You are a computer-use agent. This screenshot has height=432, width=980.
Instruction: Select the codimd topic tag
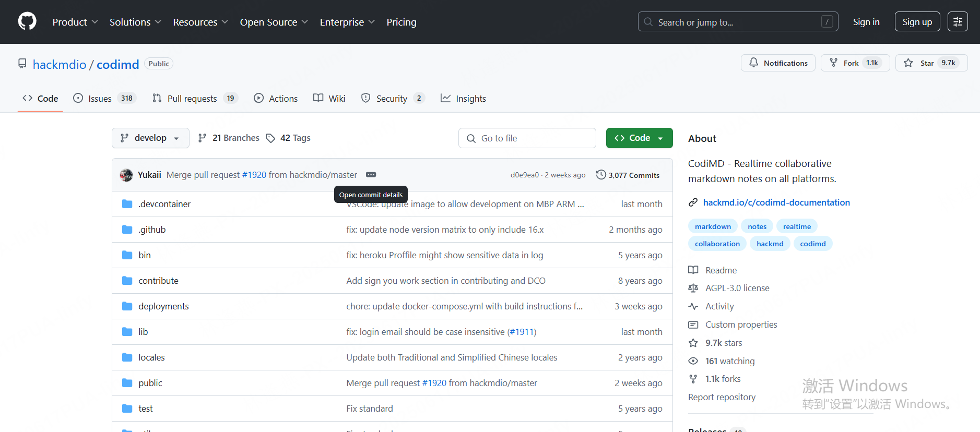813,244
